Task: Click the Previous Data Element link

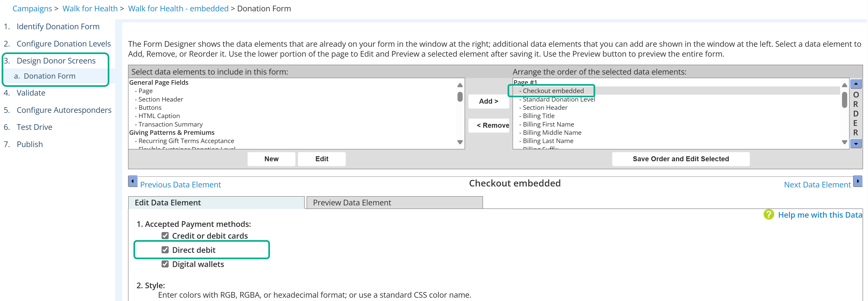Action: [181, 185]
